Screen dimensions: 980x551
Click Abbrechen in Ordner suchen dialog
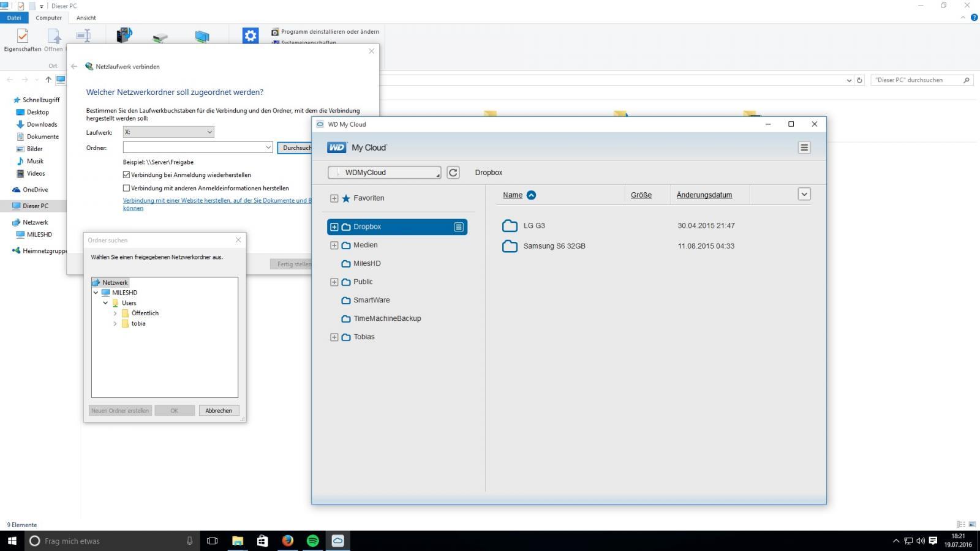pyautogui.click(x=219, y=411)
